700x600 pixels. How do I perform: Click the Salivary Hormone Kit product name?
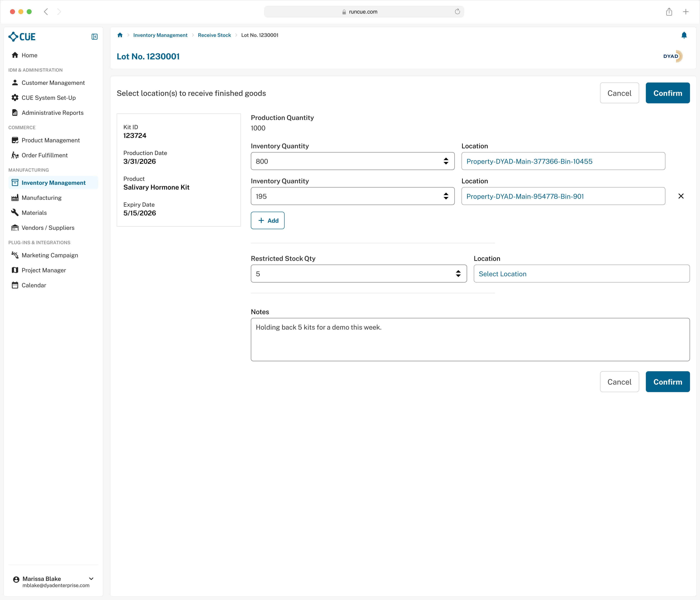pos(156,187)
